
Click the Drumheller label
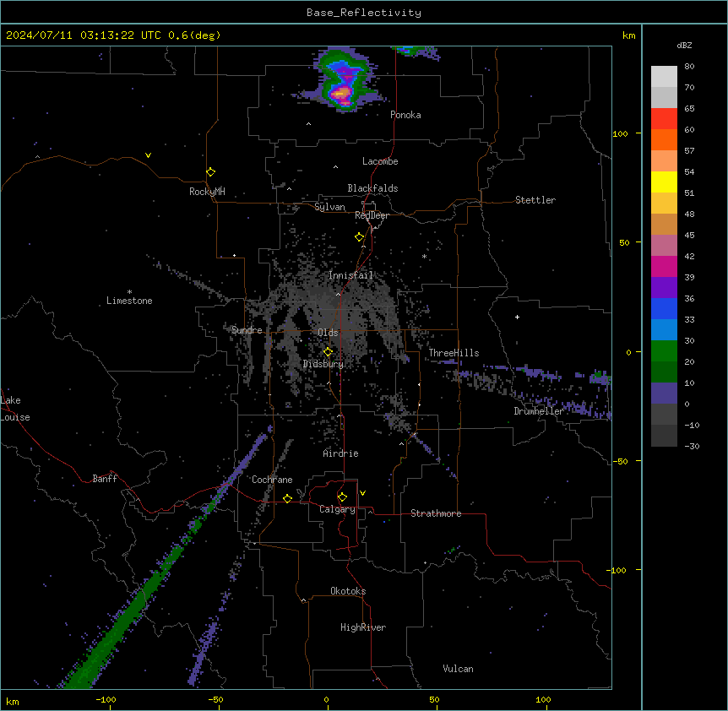539,411
